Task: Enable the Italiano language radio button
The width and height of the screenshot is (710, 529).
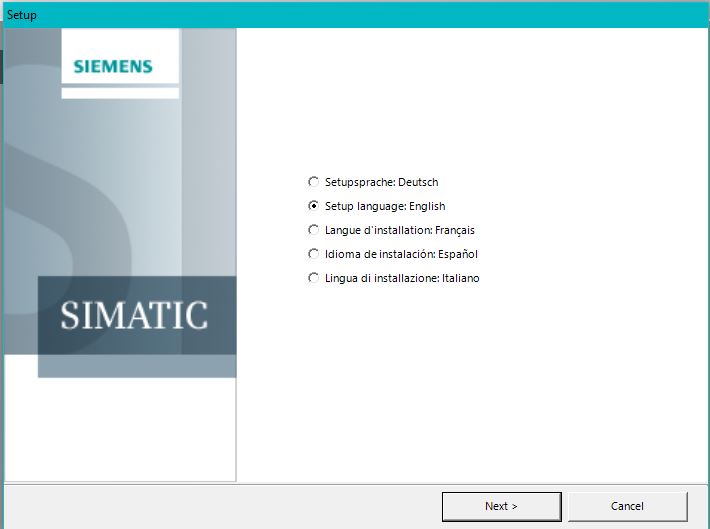Action: tap(314, 278)
